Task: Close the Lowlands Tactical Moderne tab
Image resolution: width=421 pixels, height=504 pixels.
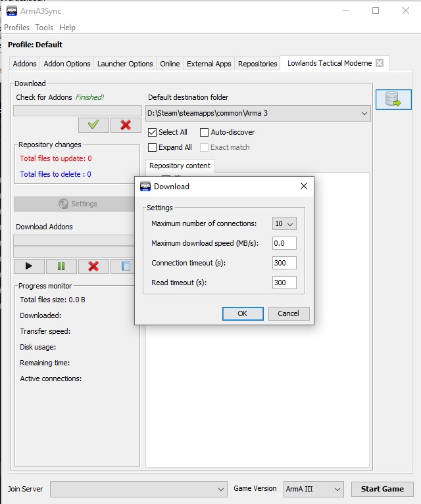Action: pos(379,64)
